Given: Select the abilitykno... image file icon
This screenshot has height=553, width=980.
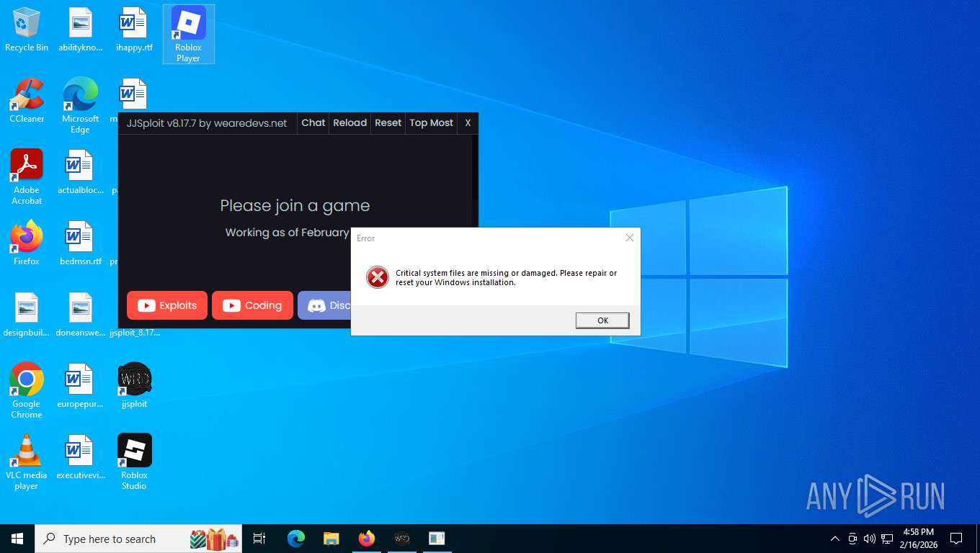Looking at the screenshot, I should click(x=80, y=30).
